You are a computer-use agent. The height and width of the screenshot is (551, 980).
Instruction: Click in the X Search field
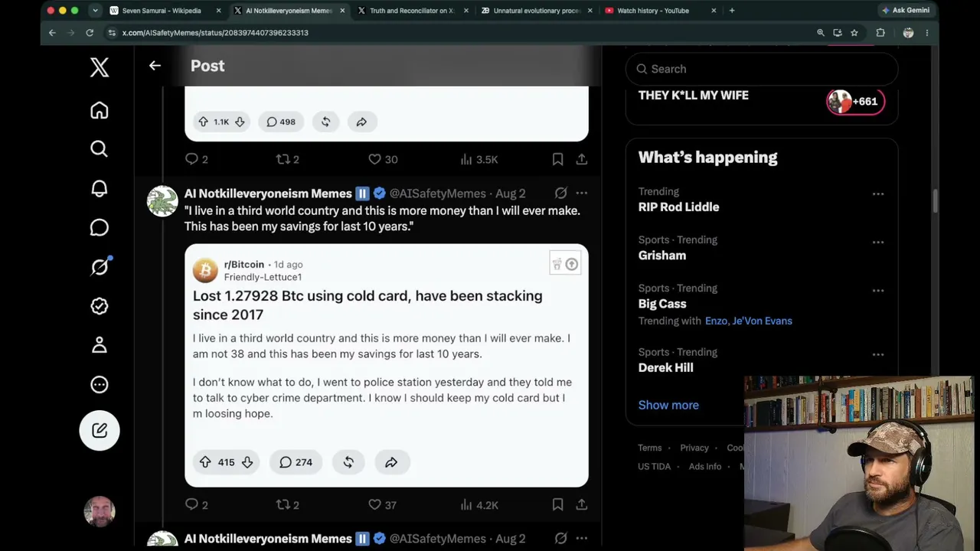pos(762,69)
